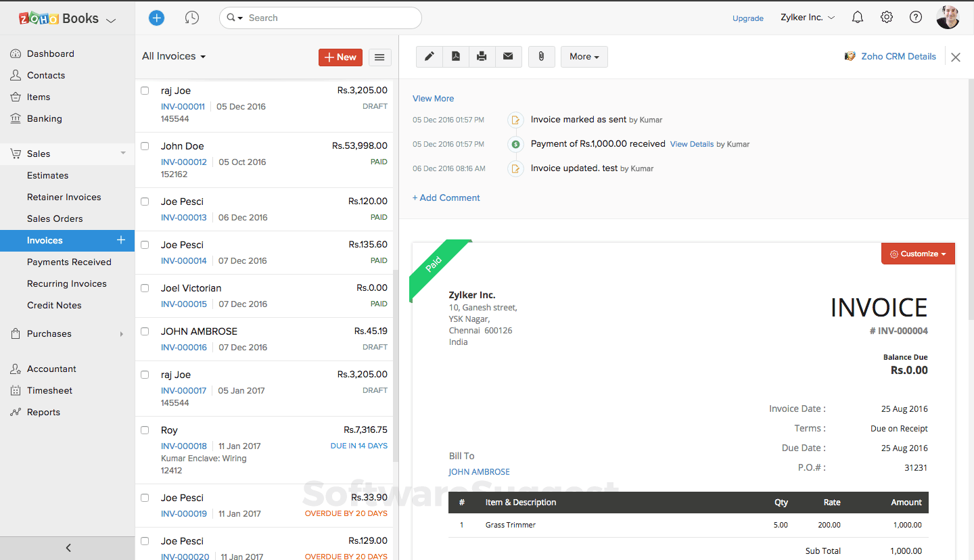Open the Customize dropdown on the invoice
The width and height of the screenshot is (974, 560).
pyautogui.click(x=917, y=253)
